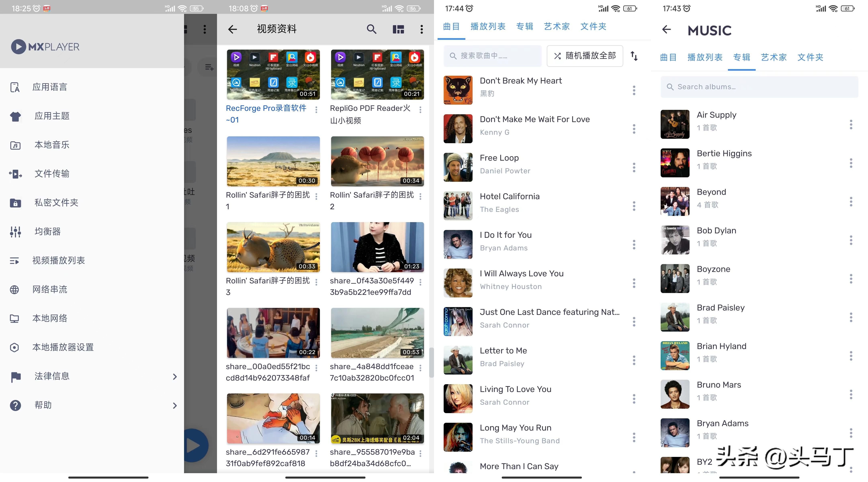868x482 pixels.
Task: Focus the Search albums field
Action: click(759, 87)
